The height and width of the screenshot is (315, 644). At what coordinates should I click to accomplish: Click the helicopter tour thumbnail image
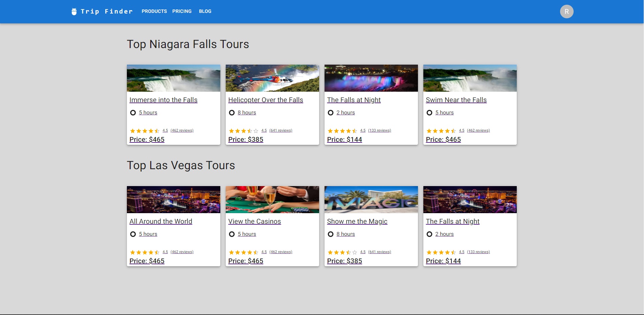click(272, 78)
